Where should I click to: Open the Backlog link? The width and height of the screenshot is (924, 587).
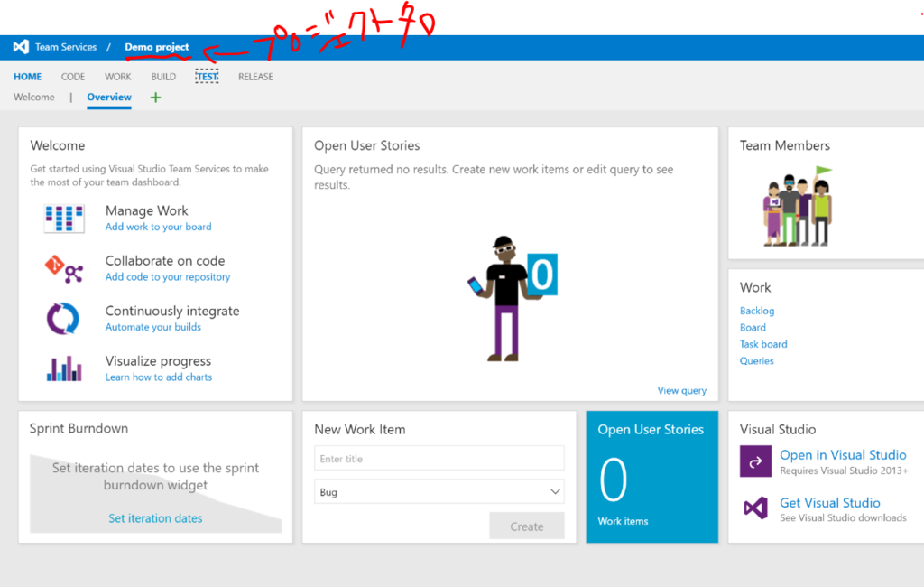757,311
